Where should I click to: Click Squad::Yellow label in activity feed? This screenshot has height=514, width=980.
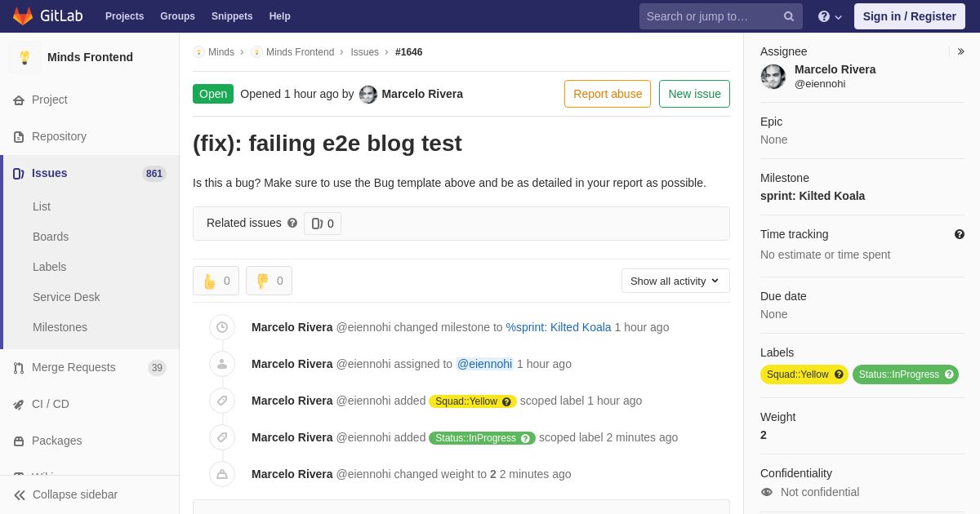(x=473, y=401)
